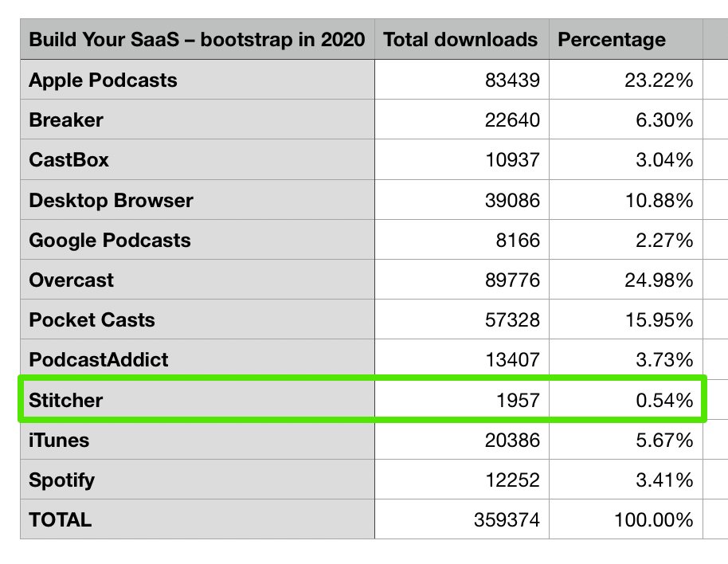Click Spotify percentage 3.41% cell
The width and height of the screenshot is (728, 564).
664,480
